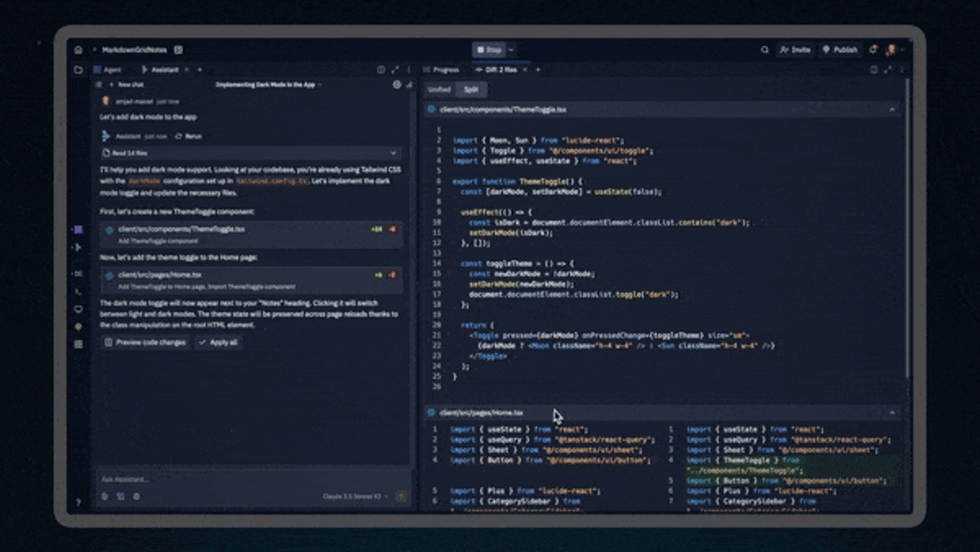This screenshot has width=980, height=552.
Task: Open the search icon in header
Action: 764,50
